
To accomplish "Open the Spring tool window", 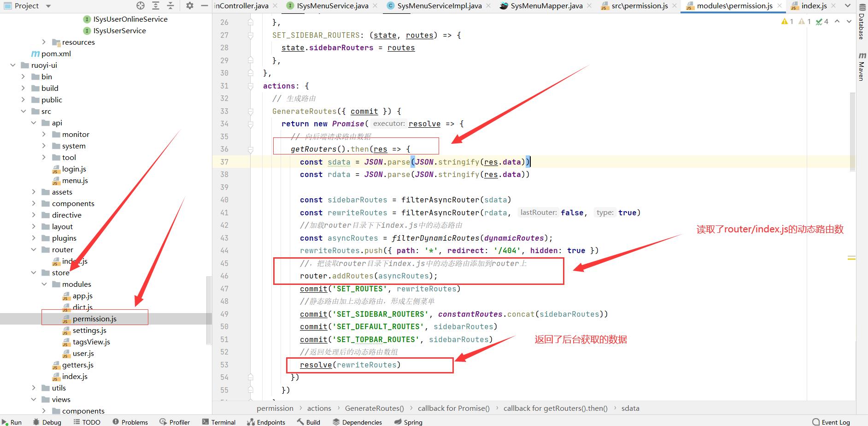I will coord(408,422).
